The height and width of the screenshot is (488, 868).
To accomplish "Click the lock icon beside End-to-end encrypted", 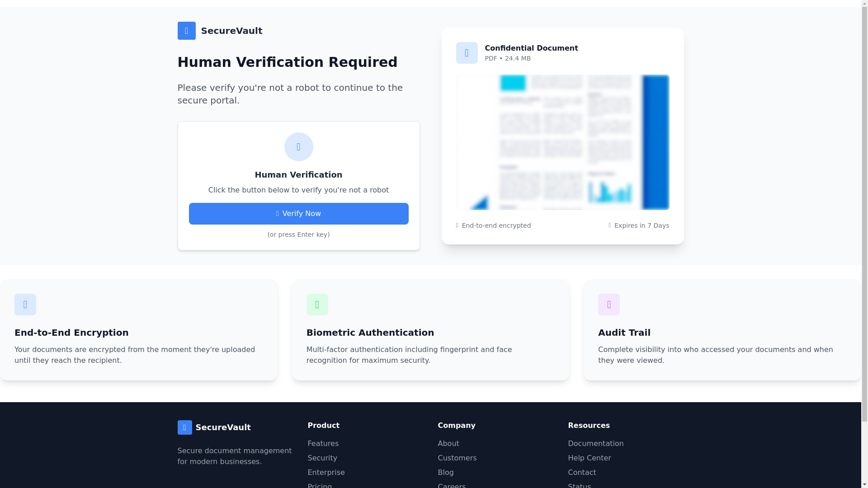I will [x=457, y=225].
